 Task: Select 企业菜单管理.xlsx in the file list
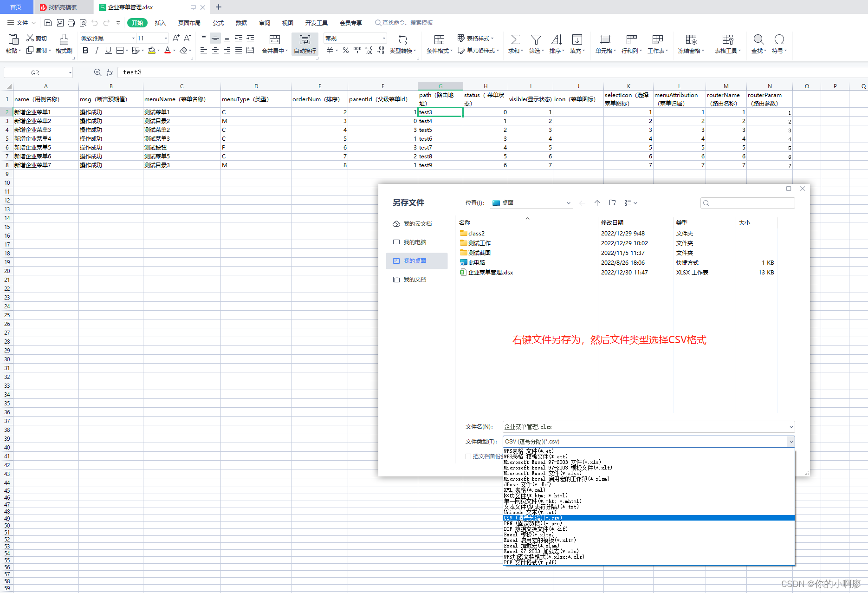[x=486, y=273]
